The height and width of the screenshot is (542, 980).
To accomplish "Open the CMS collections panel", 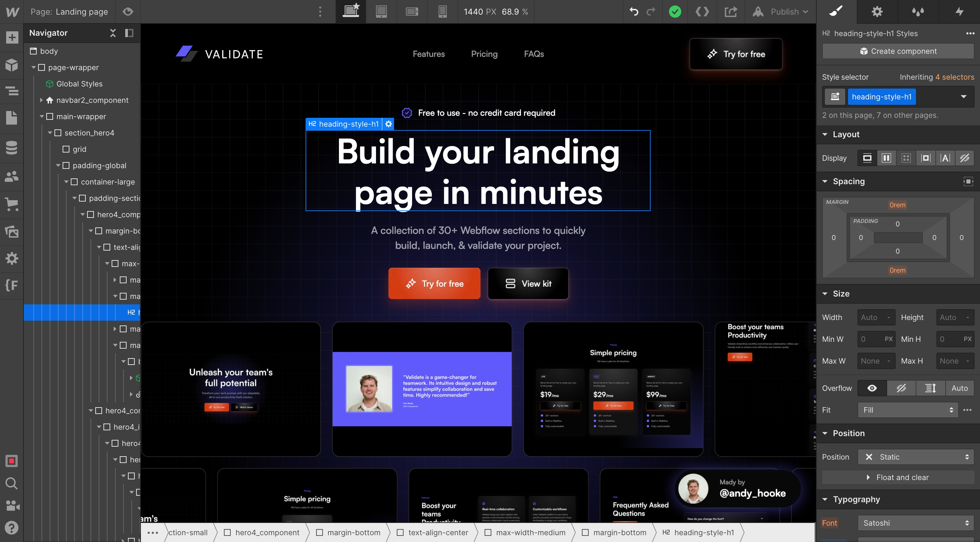I will click(12, 148).
